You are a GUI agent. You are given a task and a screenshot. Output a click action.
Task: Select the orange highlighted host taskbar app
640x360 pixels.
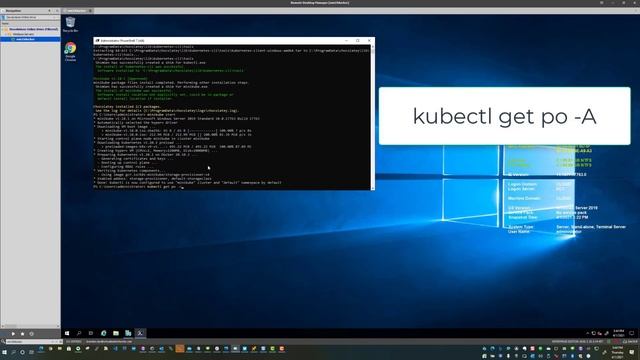coord(180,349)
